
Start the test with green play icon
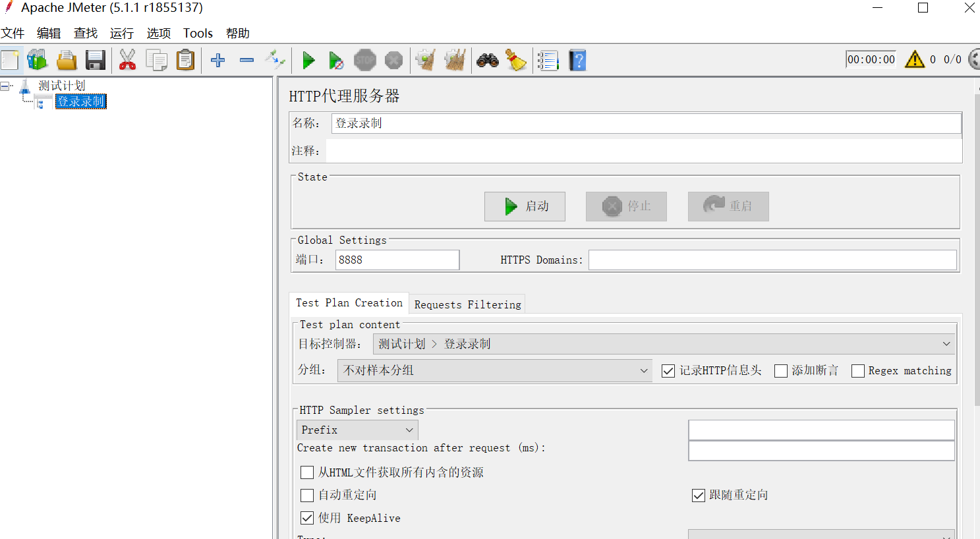coord(308,60)
